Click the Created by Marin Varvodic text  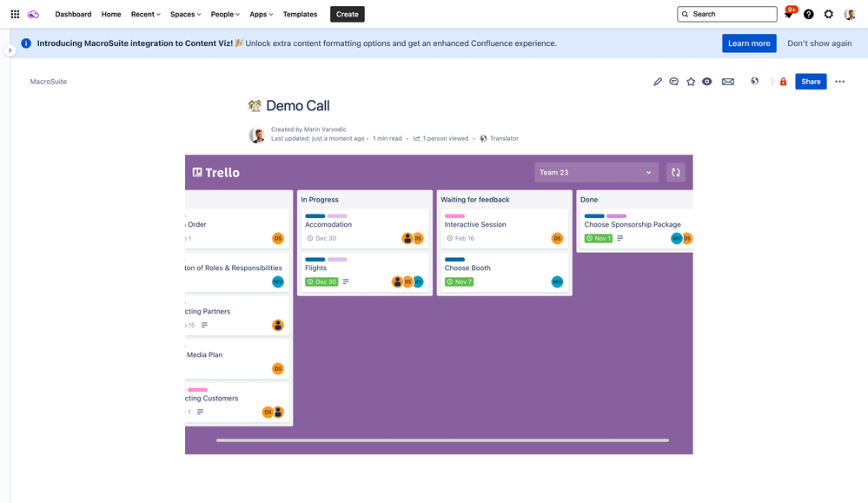pyautogui.click(x=308, y=129)
